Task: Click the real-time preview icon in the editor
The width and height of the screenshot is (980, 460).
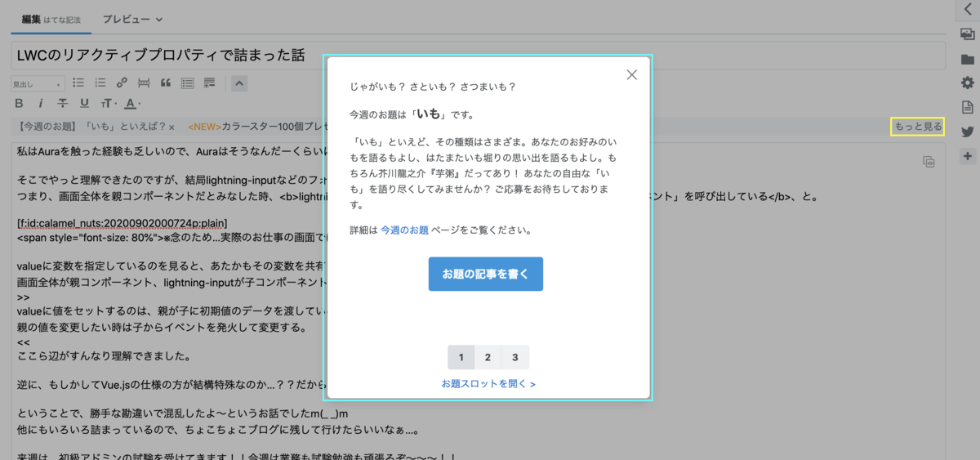Action: [x=928, y=162]
